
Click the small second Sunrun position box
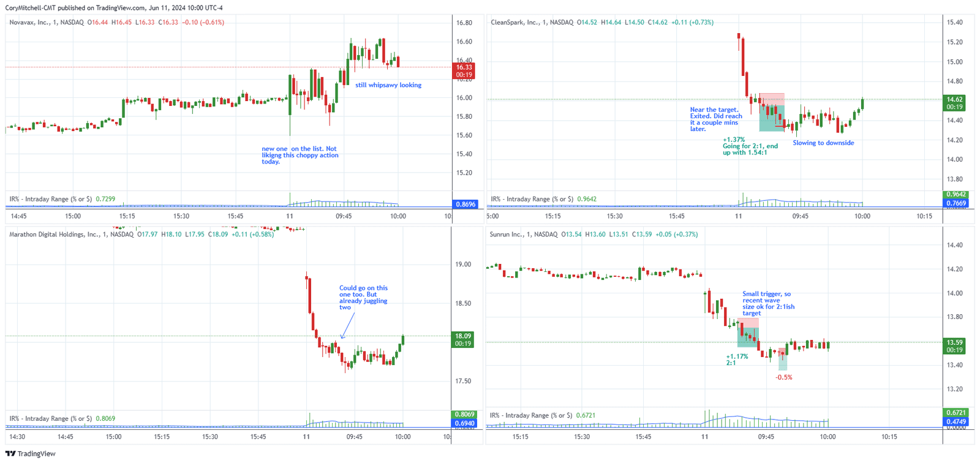[783, 359]
